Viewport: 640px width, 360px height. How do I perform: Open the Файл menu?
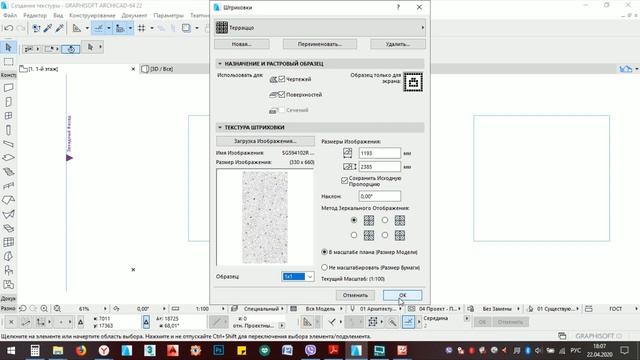point(10,16)
